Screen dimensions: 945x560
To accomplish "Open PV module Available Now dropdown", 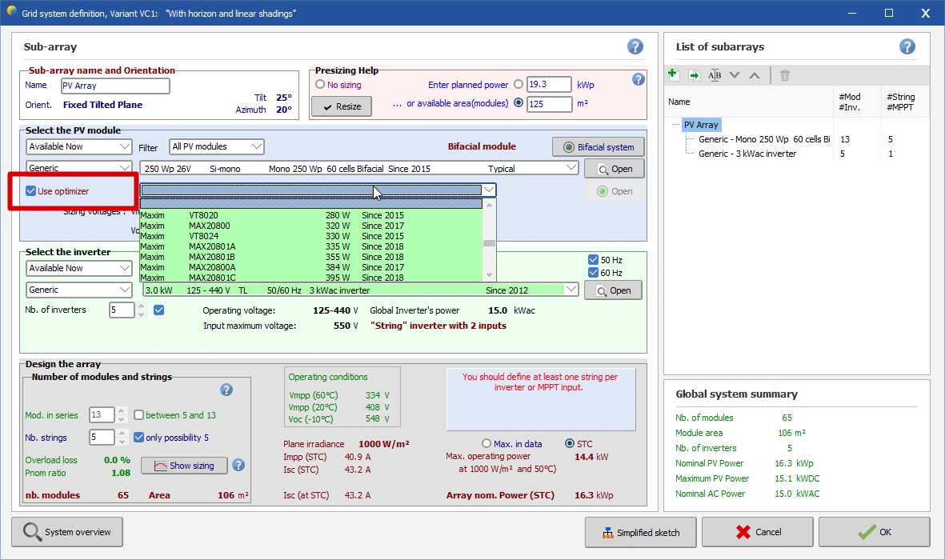I will pos(79,146).
